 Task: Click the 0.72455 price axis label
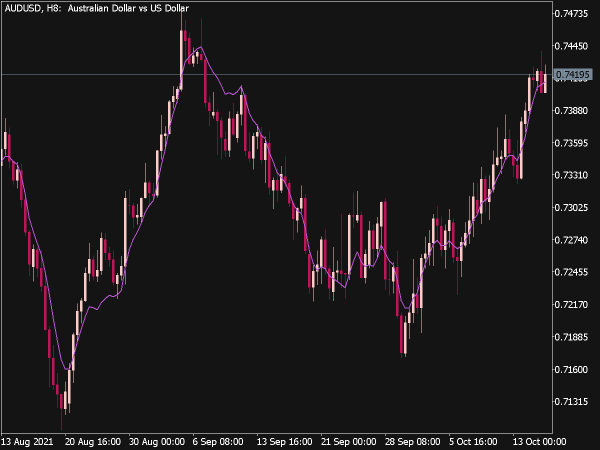571,272
